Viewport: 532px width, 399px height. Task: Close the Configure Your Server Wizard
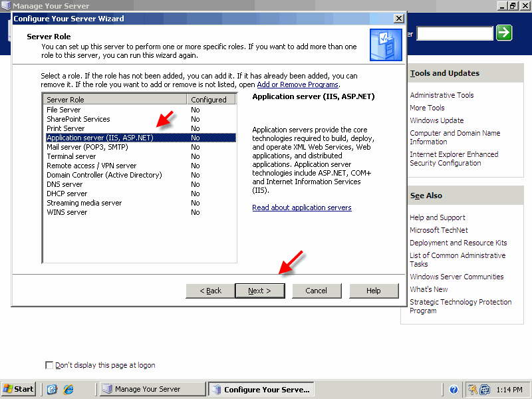point(399,19)
